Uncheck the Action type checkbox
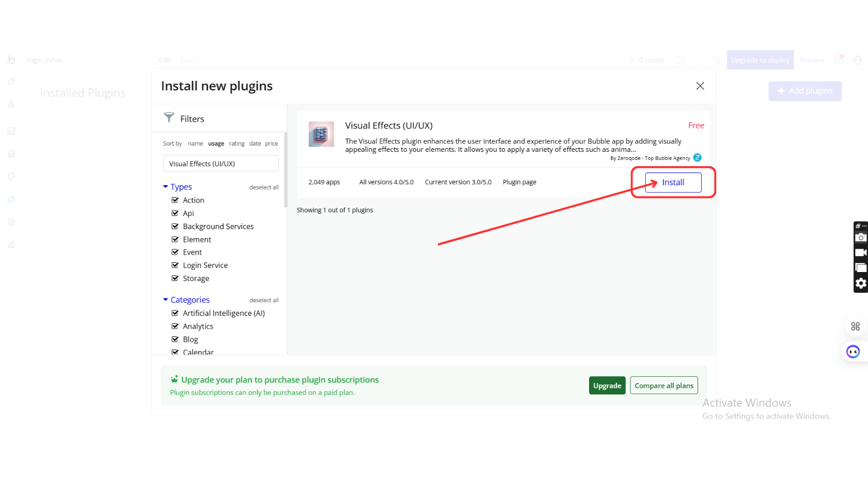868x489 pixels. tap(175, 200)
